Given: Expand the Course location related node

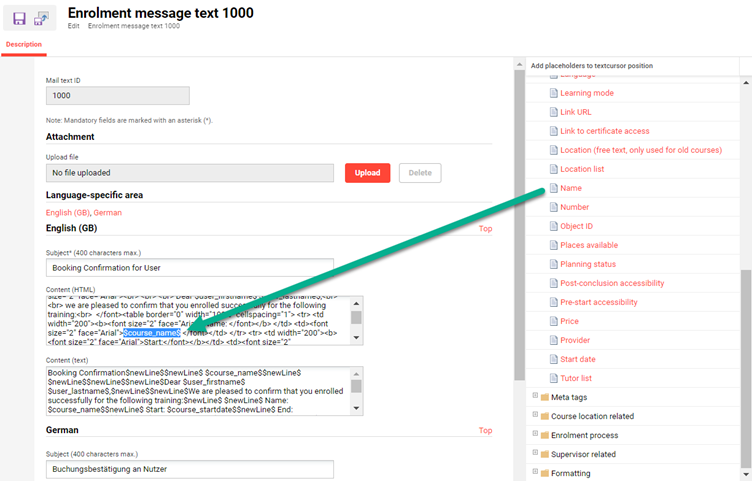Looking at the screenshot, I should (x=534, y=416).
